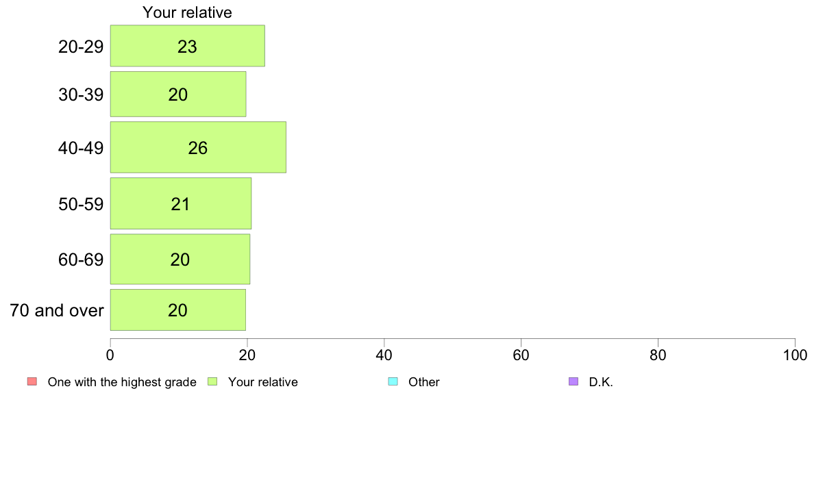Image resolution: width=814 pixels, height=504 pixels.
Task: Click the 60 tick label on x-axis
Action: tap(521, 355)
